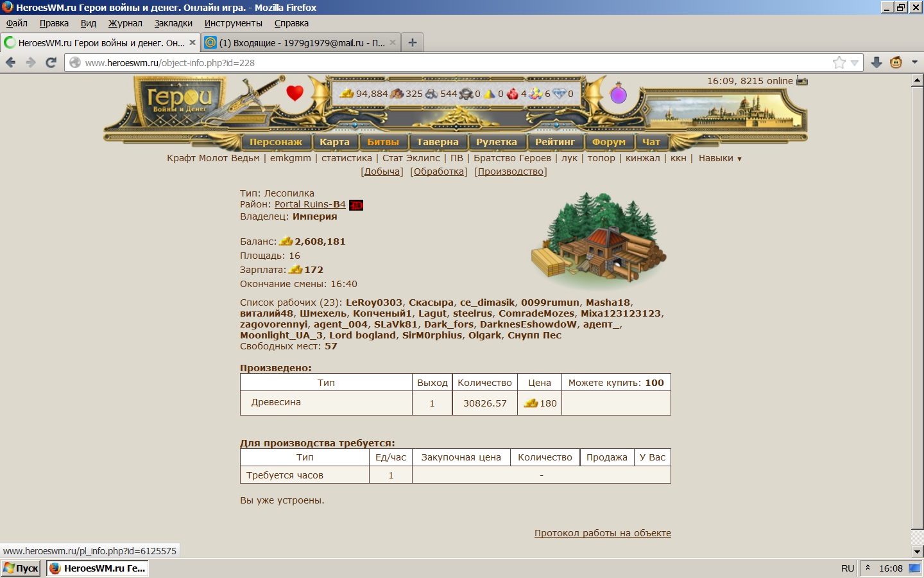This screenshot has height=578, width=924.
Task: Close the HeroesWM.ru tab
Action: tap(192, 42)
